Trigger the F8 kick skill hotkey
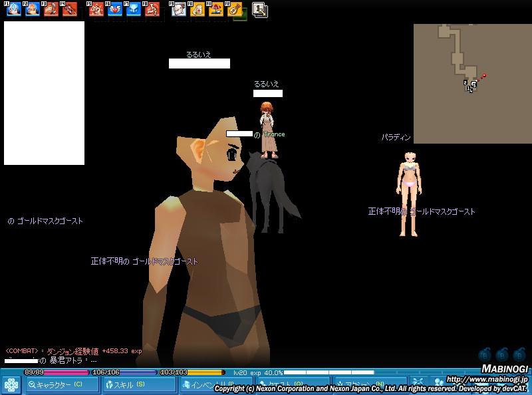The width and height of the screenshot is (532, 395). click(x=152, y=9)
